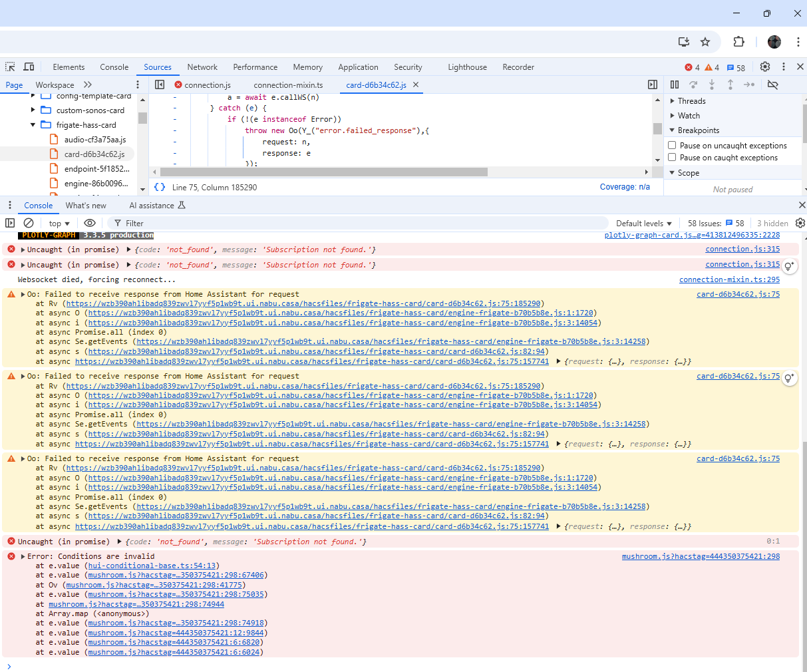Open connection.js line 315 link
This screenshot has height=672, width=807.
click(742, 249)
